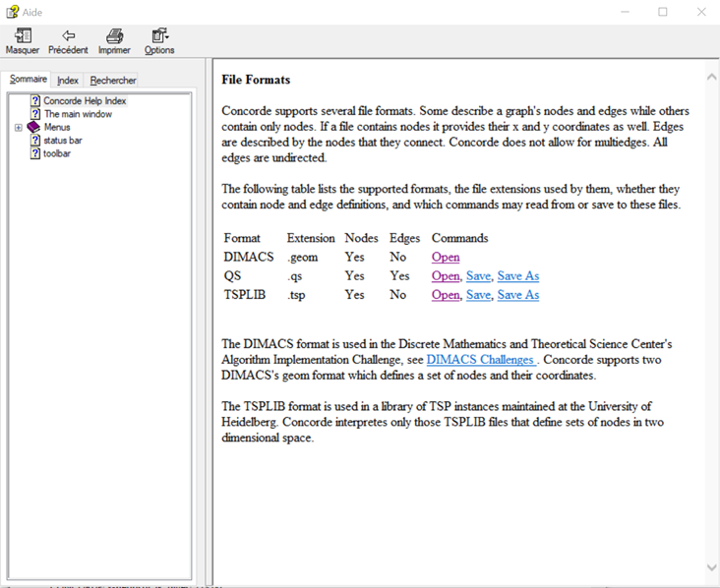Click question-mark icon beside status bar
The height and width of the screenshot is (588, 720).
[x=35, y=140]
